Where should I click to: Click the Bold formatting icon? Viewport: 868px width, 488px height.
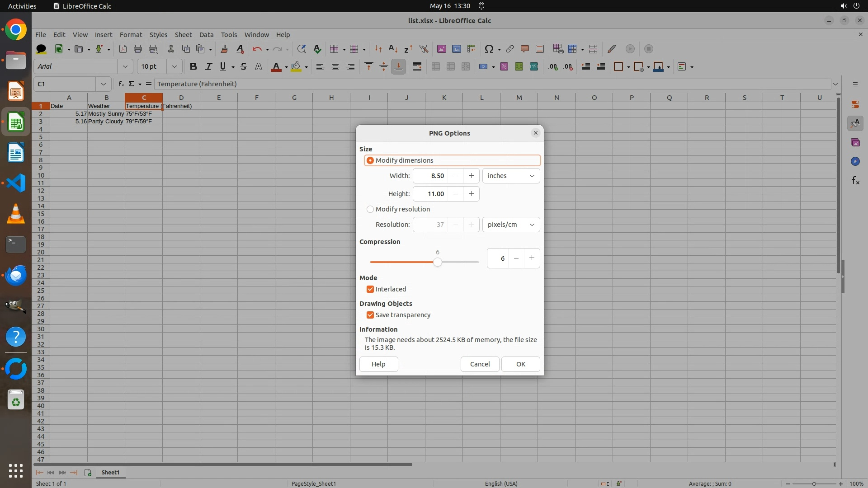193,66
